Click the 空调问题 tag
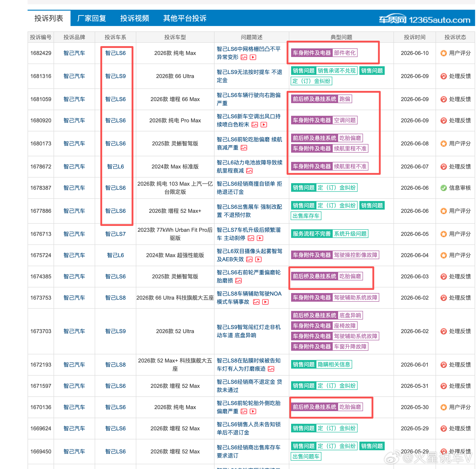Viewport: 476px width, 469px height. (x=345, y=121)
